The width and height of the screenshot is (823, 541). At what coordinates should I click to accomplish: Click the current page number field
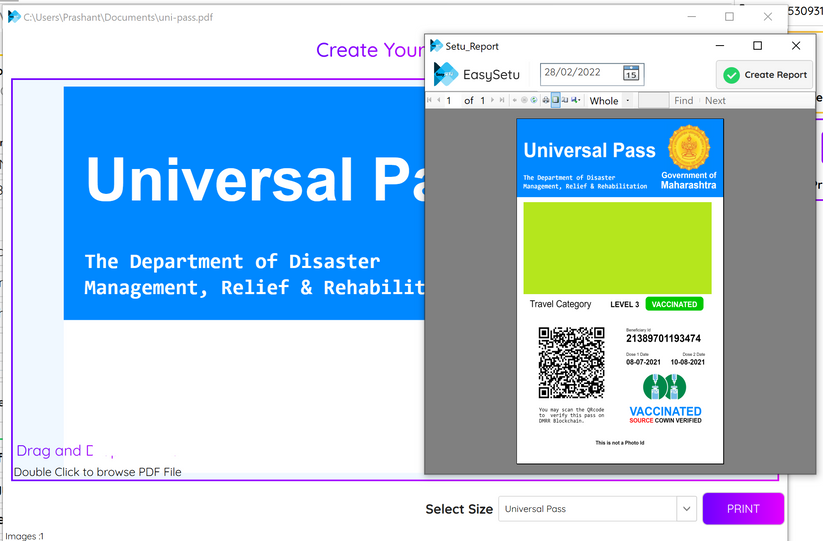coord(452,100)
